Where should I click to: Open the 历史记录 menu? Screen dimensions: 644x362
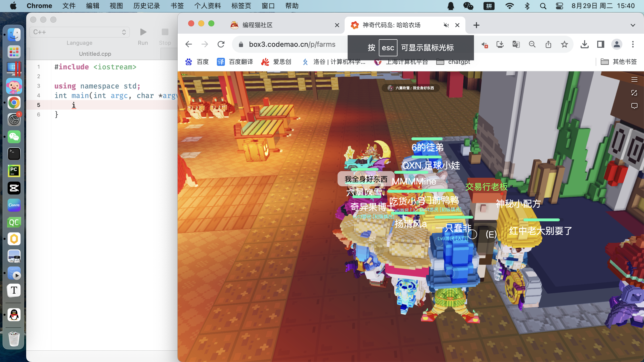(x=147, y=6)
